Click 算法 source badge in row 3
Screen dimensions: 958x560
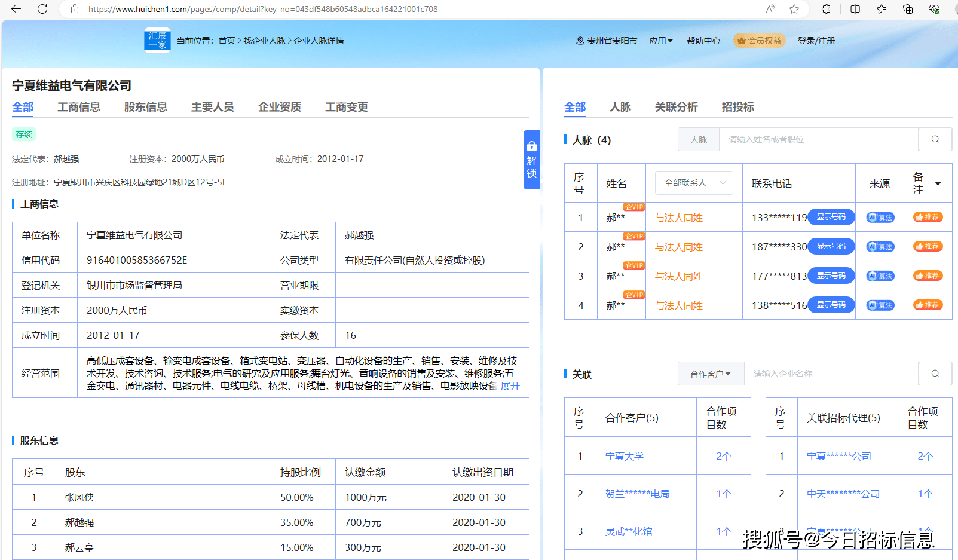pos(880,276)
